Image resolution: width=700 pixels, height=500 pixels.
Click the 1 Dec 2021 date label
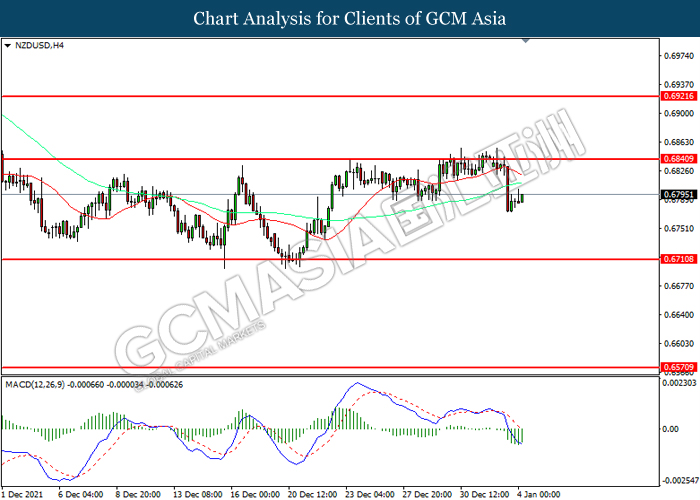22,494
